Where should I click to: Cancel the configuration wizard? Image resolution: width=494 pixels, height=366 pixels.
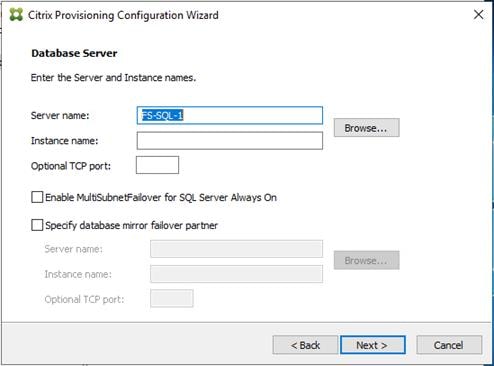[449, 345]
